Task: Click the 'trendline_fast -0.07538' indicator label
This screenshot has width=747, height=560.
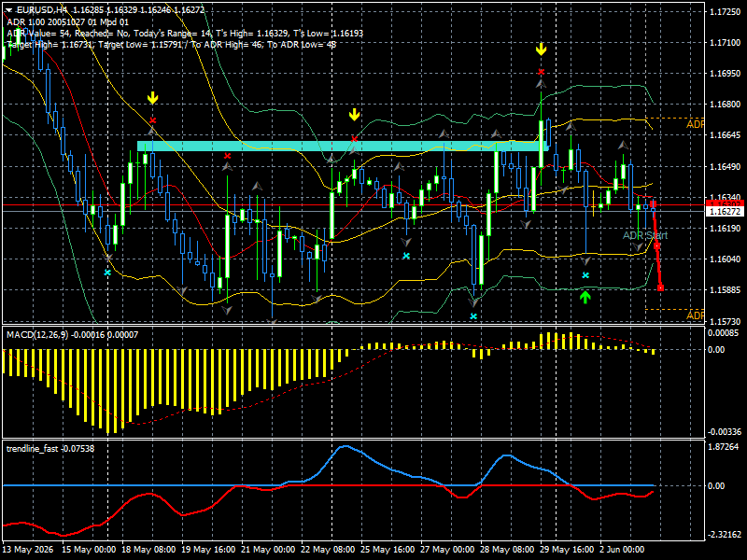Action: pyautogui.click(x=50, y=449)
